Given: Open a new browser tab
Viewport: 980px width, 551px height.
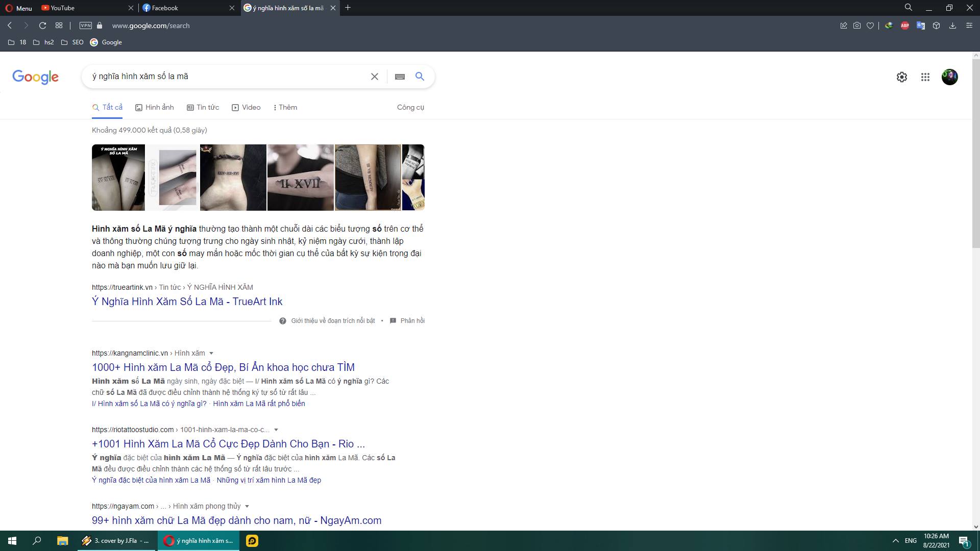Looking at the screenshot, I should [348, 8].
